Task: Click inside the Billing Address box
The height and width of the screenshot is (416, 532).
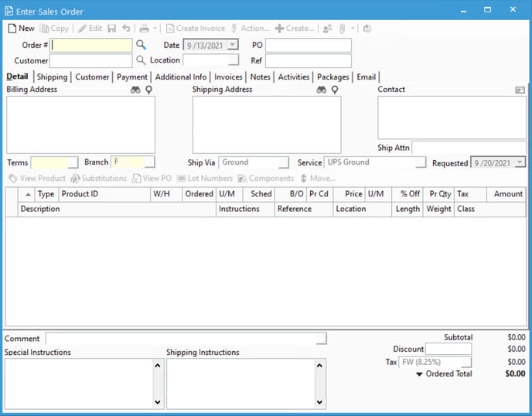Action: point(80,124)
